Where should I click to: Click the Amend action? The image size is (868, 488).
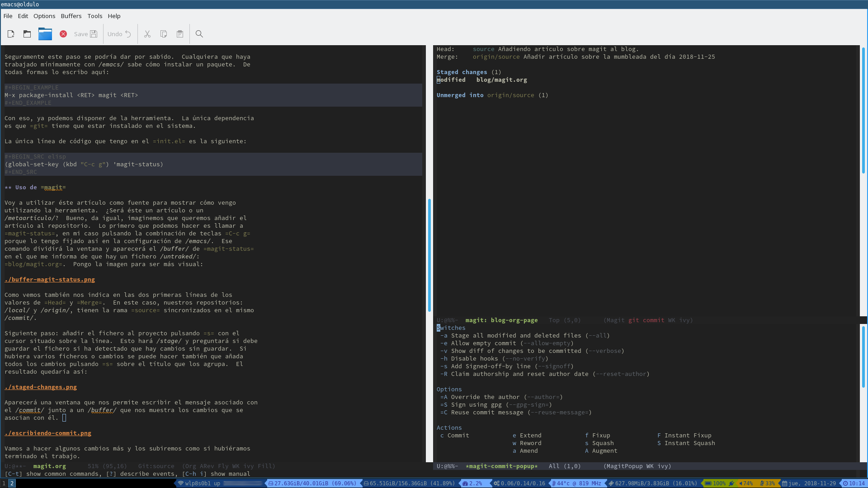pos(525,451)
